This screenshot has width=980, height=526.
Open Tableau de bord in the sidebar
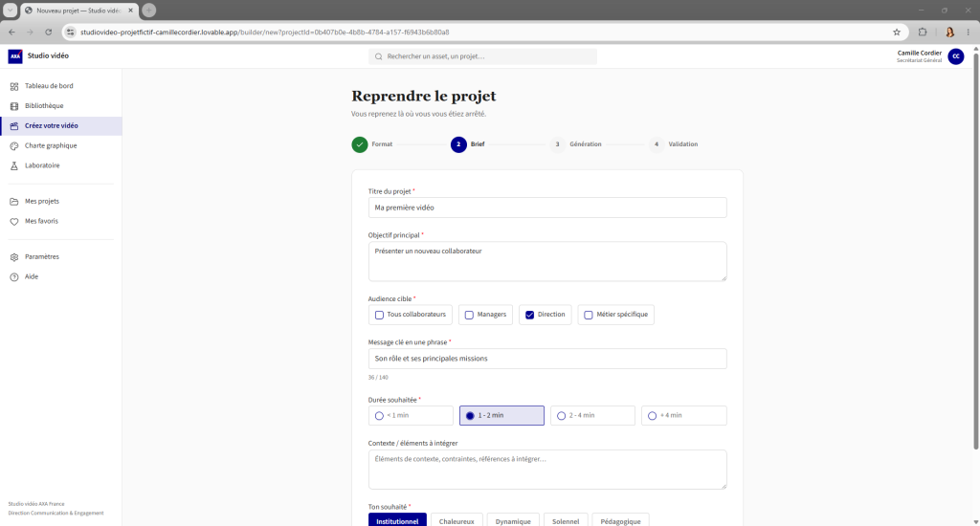60,86
